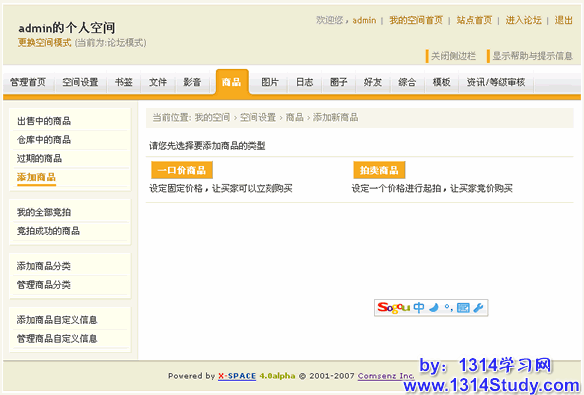Click 管理商品分类 in sidebar
Screen dimensions: 584x395
[44, 285]
